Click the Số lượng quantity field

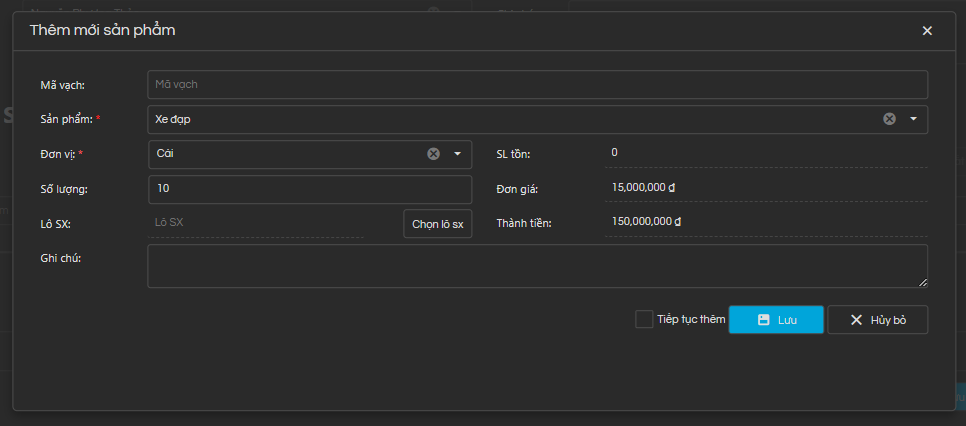309,189
